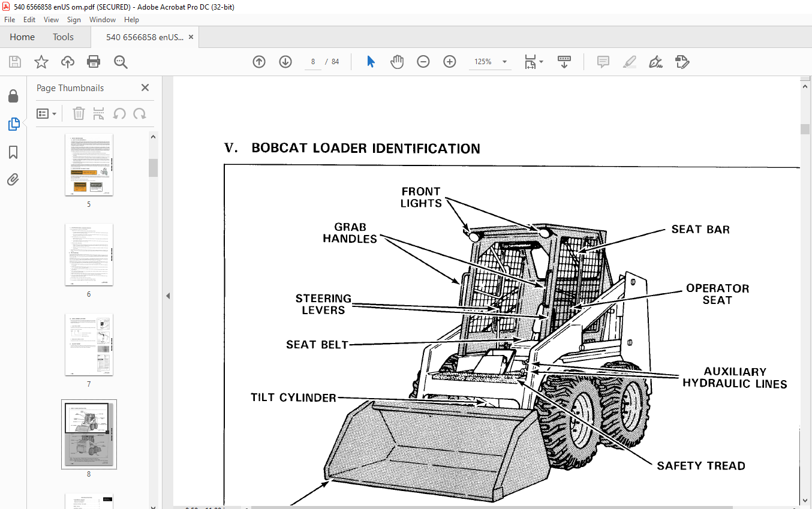The image size is (812, 509).
Task: Toggle the Page Thumbnails sidebar icon
Action: [x=13, y=124]
